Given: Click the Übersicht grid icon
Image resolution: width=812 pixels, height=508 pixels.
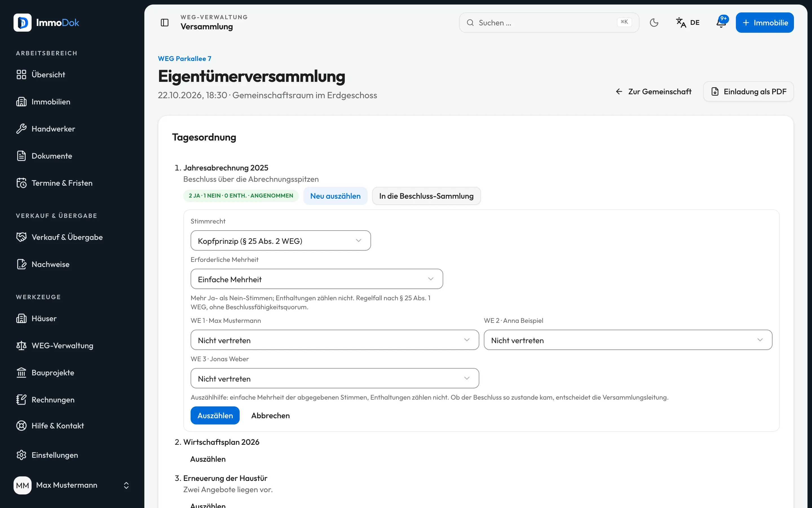Looking at the screenshot, I should click(21, 75).
